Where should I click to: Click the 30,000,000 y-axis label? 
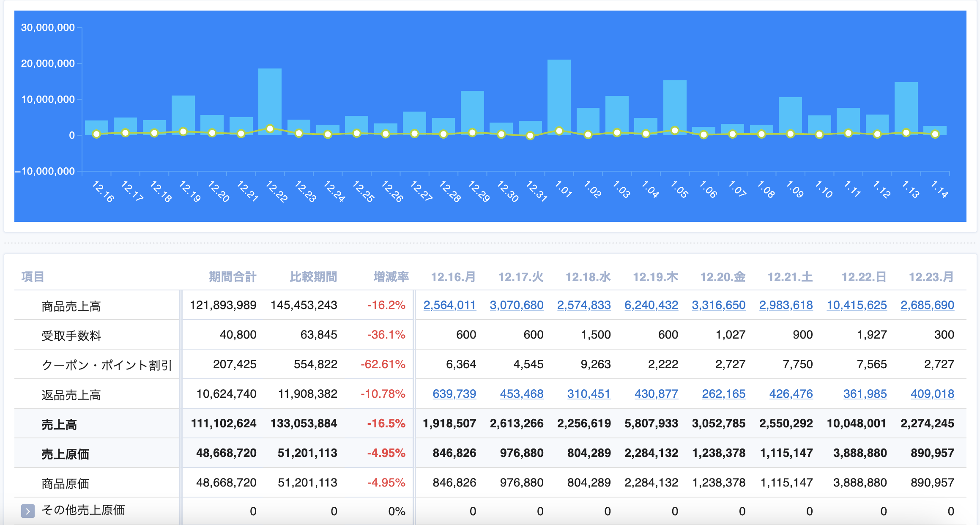(48, 27)
